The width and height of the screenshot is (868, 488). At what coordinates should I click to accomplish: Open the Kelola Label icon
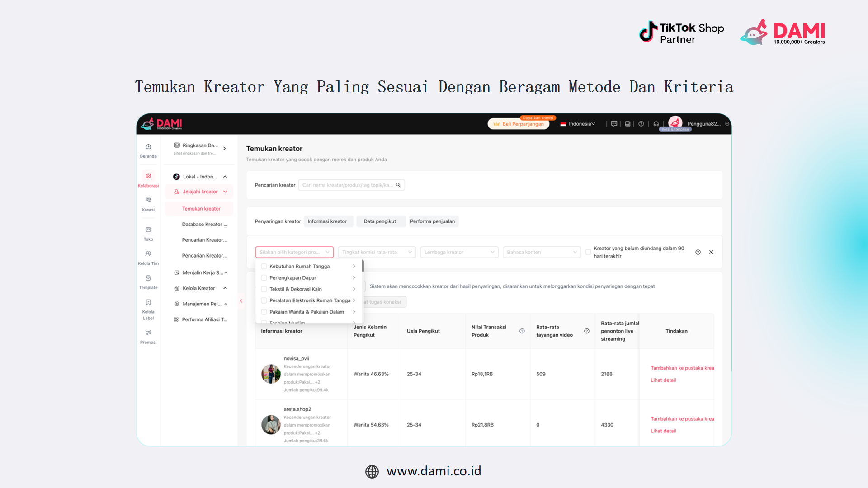coord(148,302)
